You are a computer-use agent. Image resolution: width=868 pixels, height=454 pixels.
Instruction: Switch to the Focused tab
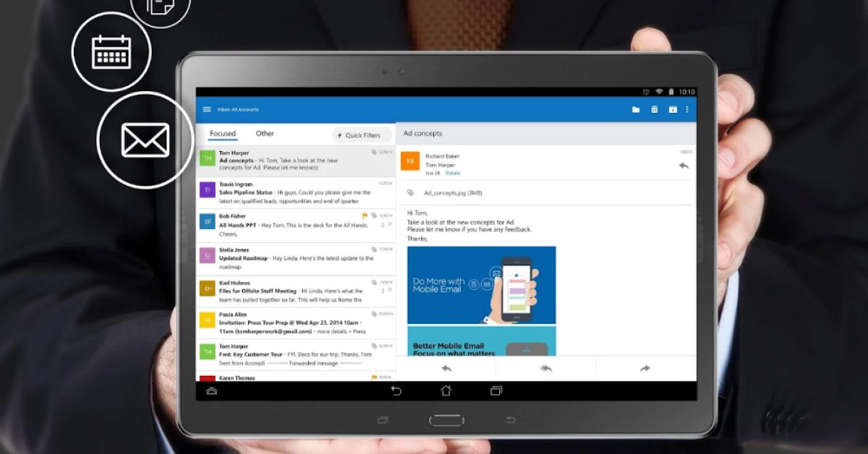click(223, 134)
